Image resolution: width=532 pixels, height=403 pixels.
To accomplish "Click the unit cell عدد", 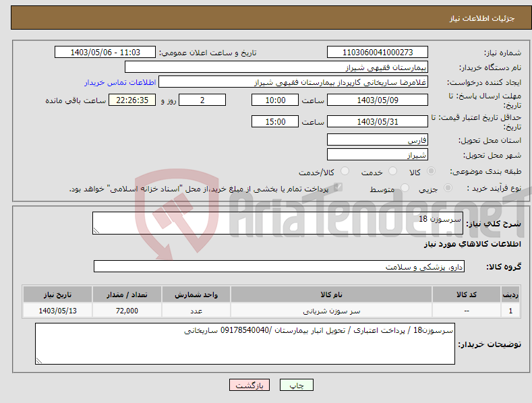I will point(196,311).
